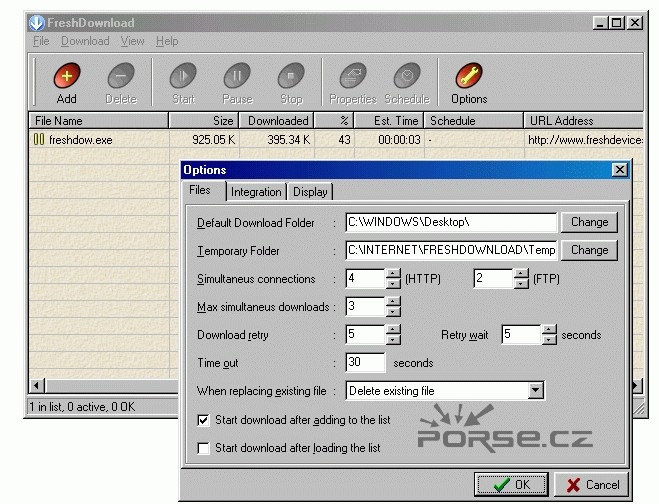Click the Stop toolbar icon
The image size is (659, 504).
coord(291,78)
